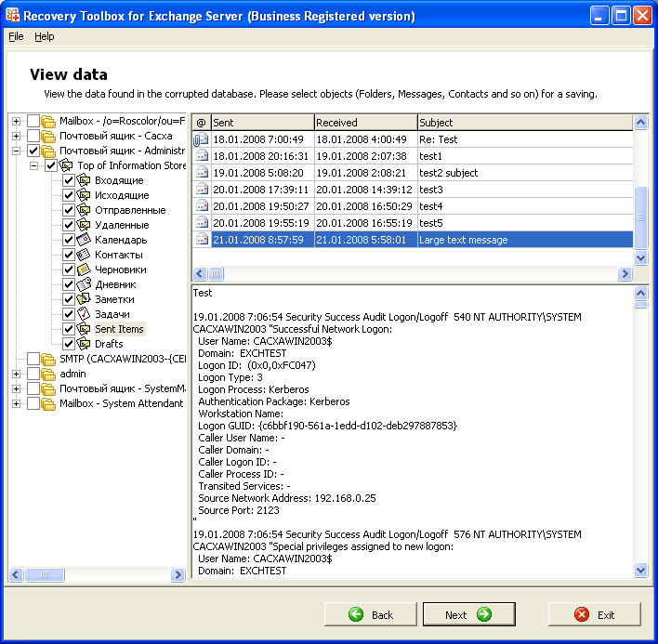658x644 pixels.
Task: Click the Заметки notes folder icon
Action: (x=84, y=299)
